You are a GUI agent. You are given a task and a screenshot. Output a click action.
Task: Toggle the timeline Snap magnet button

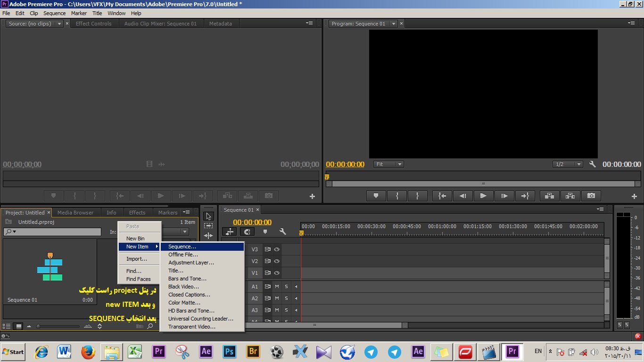247,231
